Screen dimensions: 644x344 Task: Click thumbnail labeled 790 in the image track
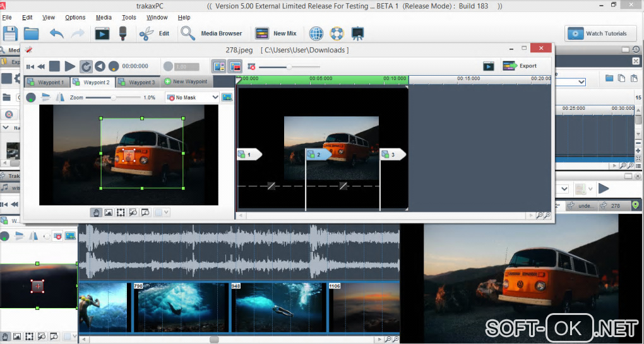[181, 307]
